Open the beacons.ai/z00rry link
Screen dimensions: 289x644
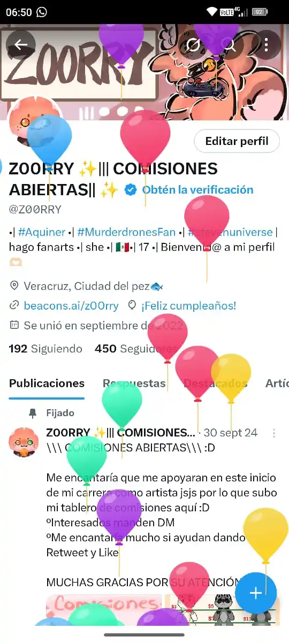tap(71, 305)
